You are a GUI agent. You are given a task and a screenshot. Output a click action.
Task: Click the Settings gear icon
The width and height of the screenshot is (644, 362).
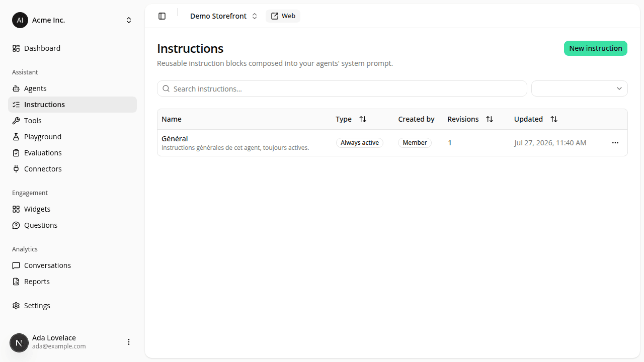(x=16, y=306)
